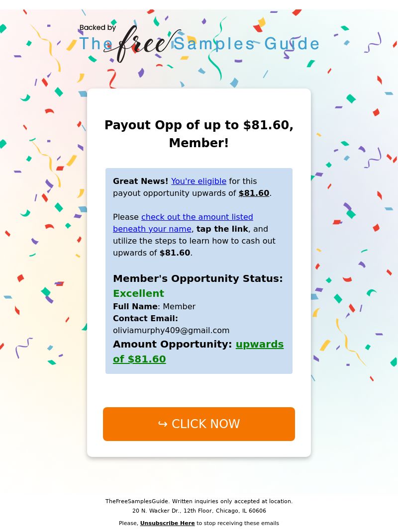Open the "You're eligible" link
Viewport: 398px width, 532px height.
tap(199, 181)
